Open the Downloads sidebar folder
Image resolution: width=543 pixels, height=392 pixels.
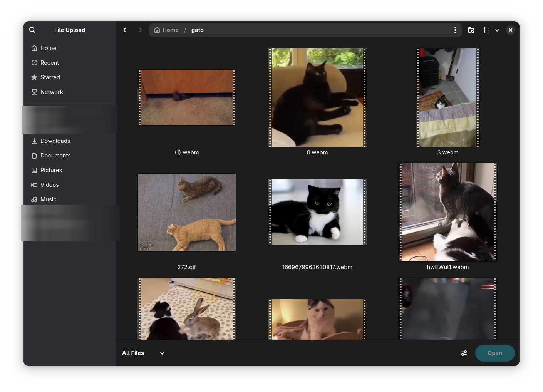(69, 141)
